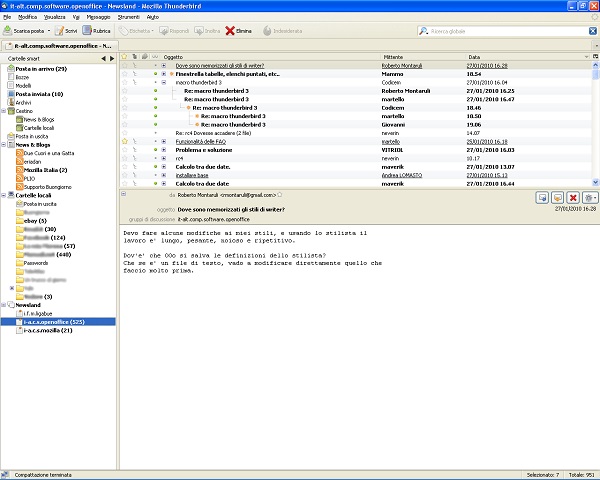This screenshot has height=480, width=600.
Task: Click the red X icon in the message header
Action: (574, 199)
